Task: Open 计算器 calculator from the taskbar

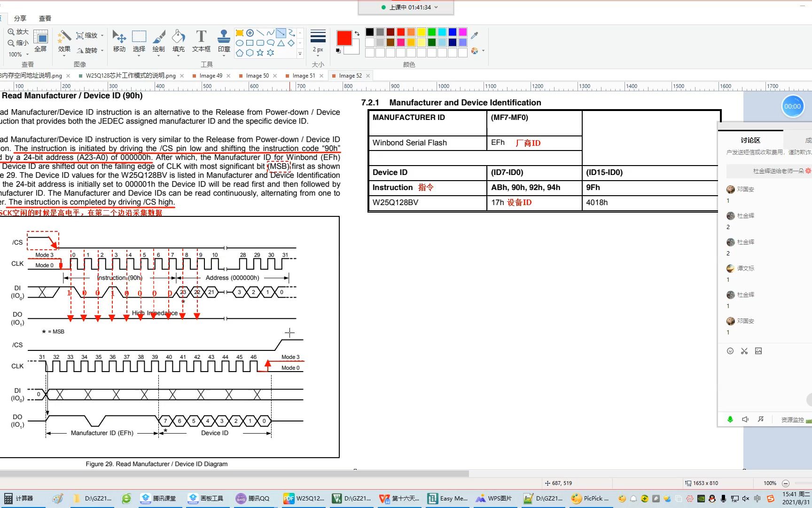Action: tap(19, 498)
